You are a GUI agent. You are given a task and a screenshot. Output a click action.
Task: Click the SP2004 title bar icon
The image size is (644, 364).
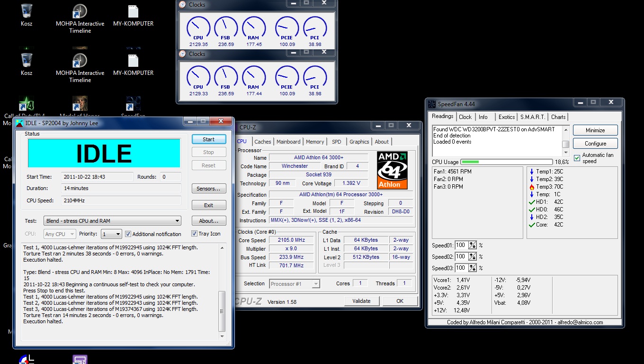coord(19,123)
